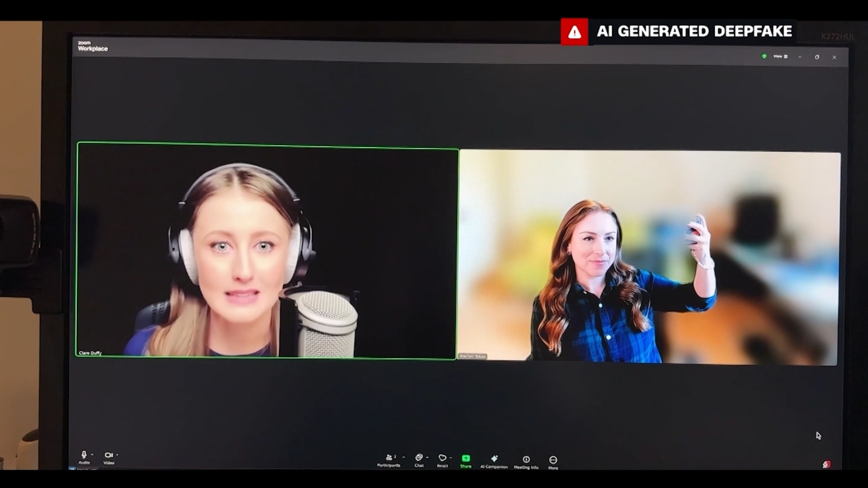This screenshot has height=488, width=868.
Task: Click the green Share screen button
Action: [x=466, y=459]
